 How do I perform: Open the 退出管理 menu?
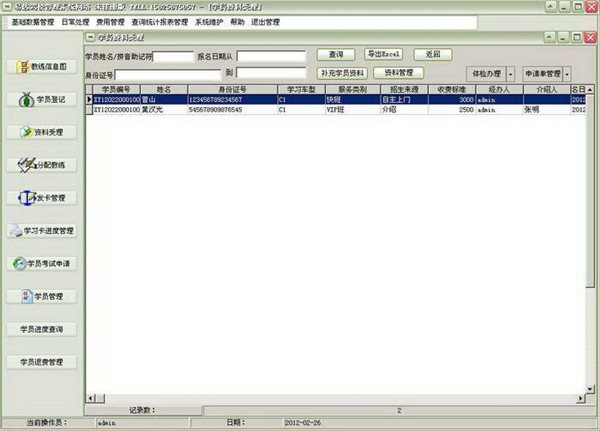tap(266, 22)
